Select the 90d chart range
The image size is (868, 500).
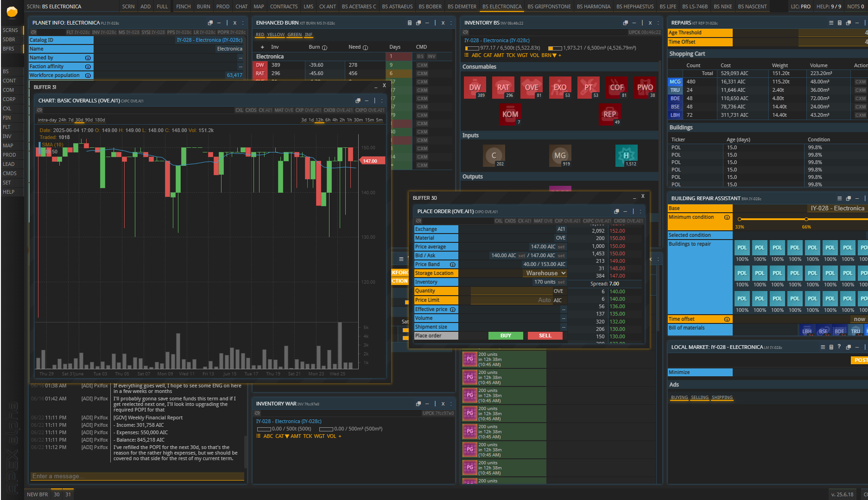click(x=89, y=120)
